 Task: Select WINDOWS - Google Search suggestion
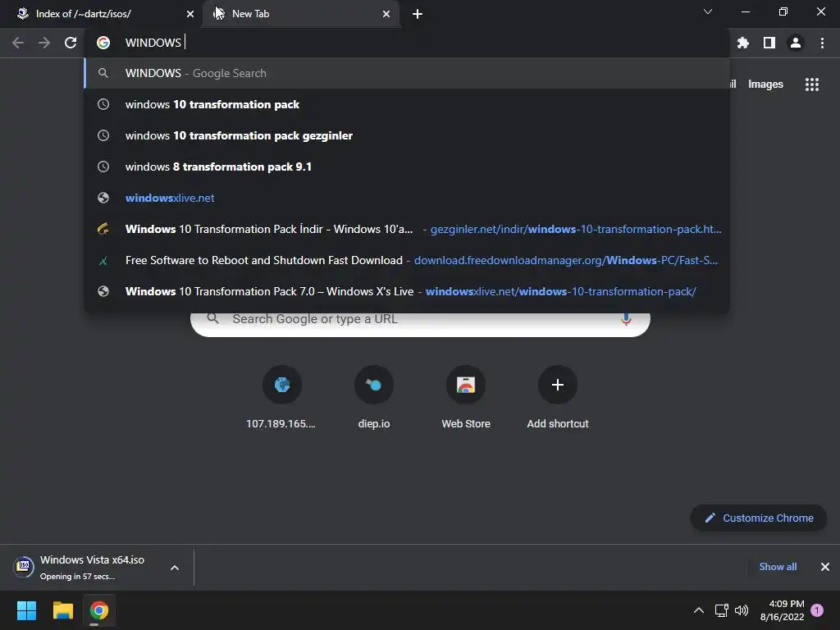pos(407,73)
